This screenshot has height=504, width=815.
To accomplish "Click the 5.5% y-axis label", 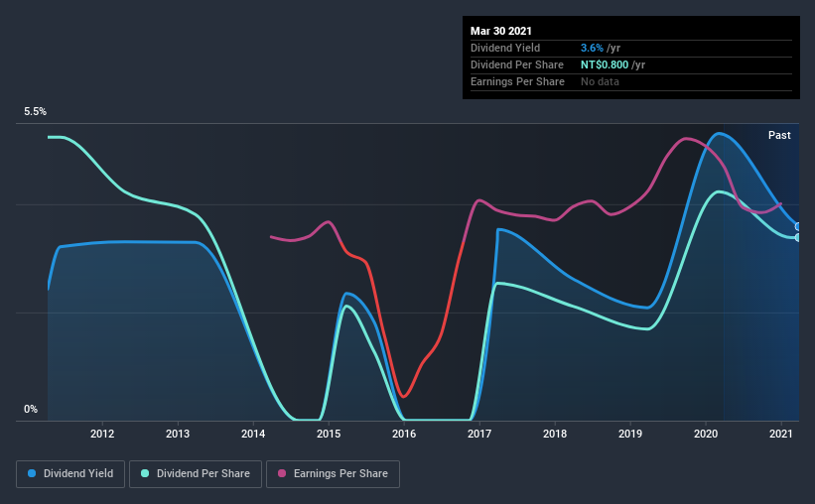I will tap(35, 112).
